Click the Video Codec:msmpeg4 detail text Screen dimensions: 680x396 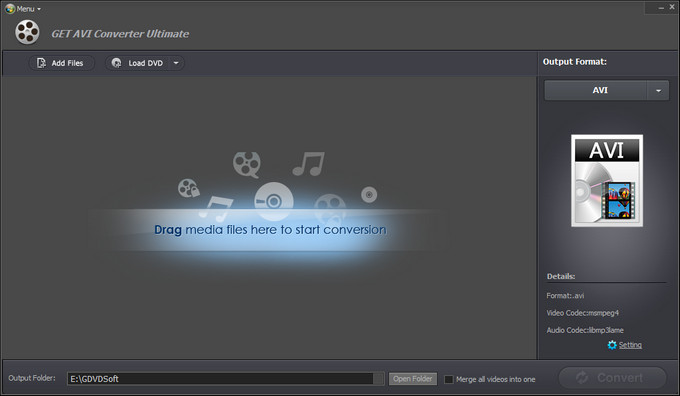582,313
